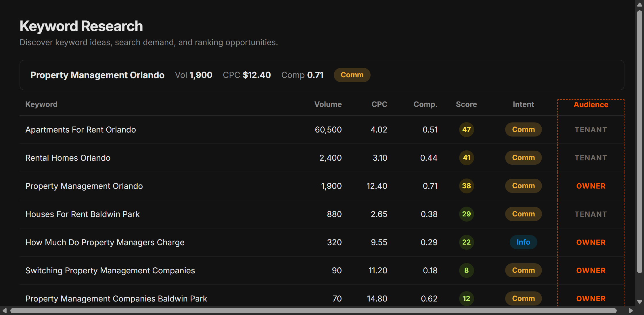Sort by the Keyword column header
Screen dimensions: 644x315
41,104
